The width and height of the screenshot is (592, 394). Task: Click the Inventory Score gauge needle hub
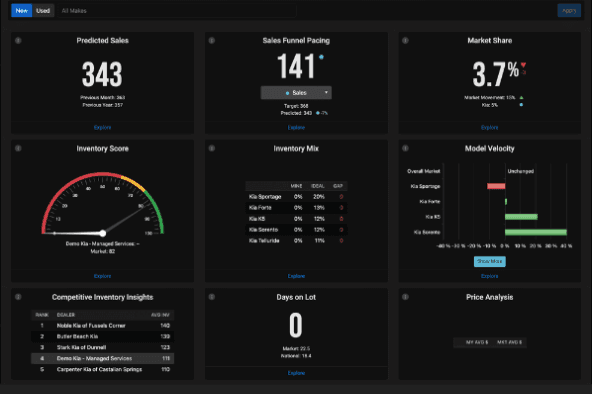[103, 233]
